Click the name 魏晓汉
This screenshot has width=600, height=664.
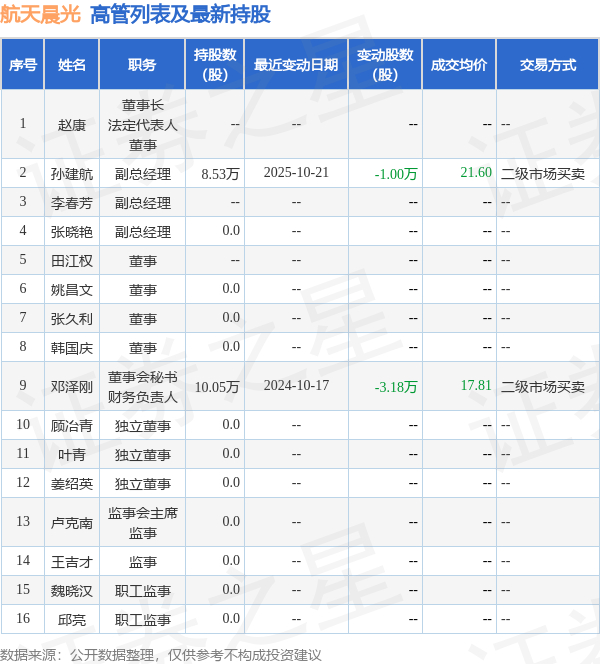(72, 590)
